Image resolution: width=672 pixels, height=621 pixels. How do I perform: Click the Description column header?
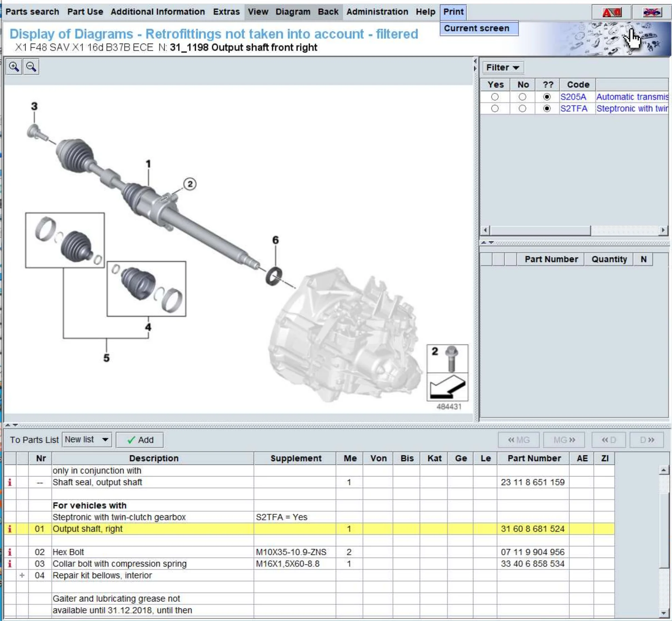[153, 458]
